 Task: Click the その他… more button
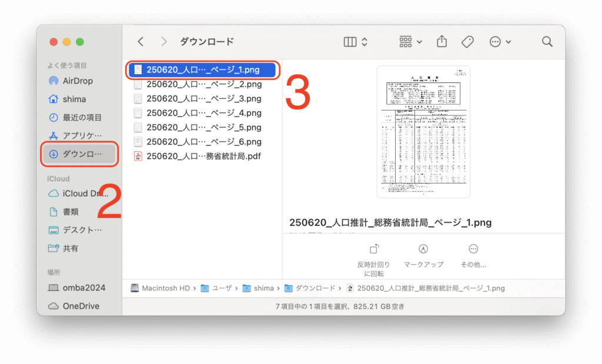click(473, 256)
